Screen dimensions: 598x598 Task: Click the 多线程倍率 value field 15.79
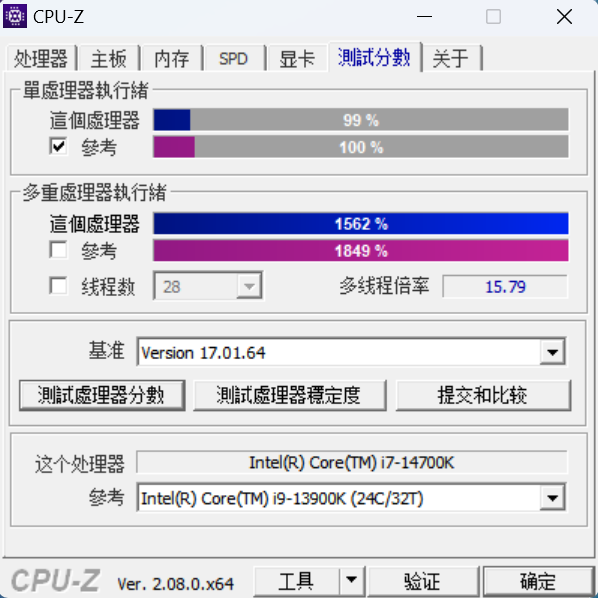(505, 286)
